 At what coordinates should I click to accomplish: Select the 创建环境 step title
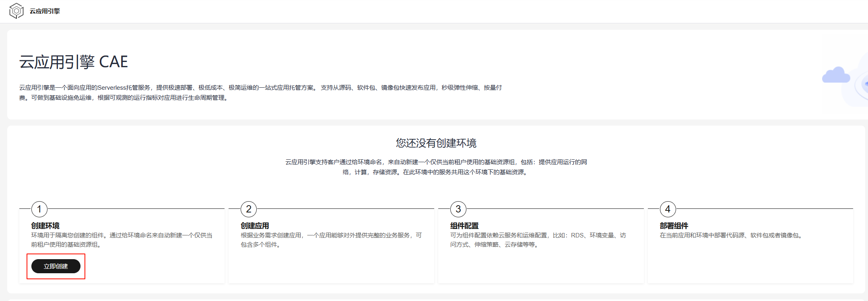[x=45, y=226]
